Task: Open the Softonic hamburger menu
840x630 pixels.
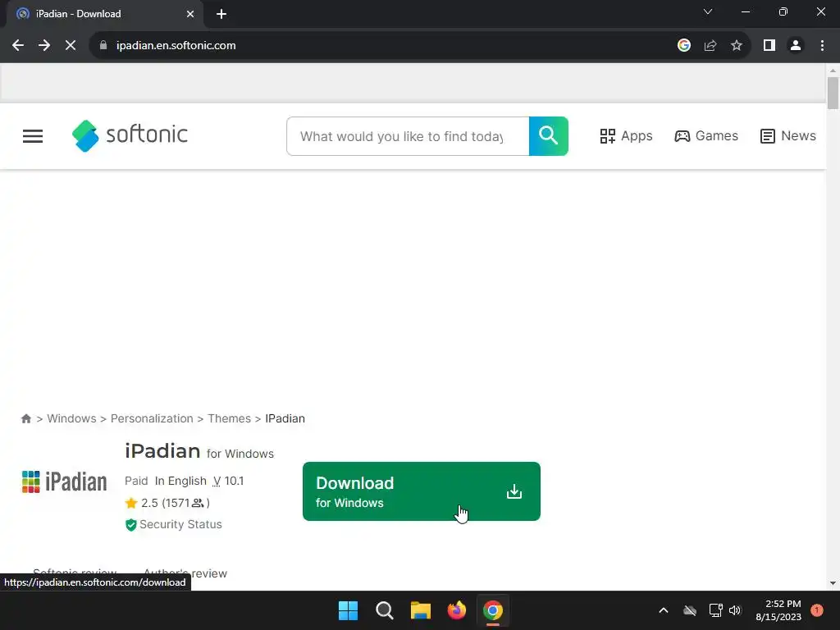Action: click(x=33, y=136)
